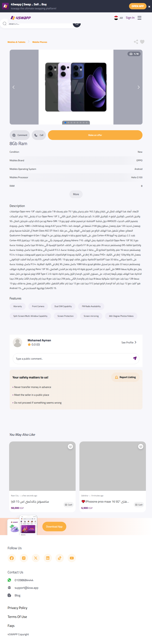The width and height of the screenshot is (152, 644).
Task: Send the public comment with the paper plane icon
Action: [x=135, y=358]
